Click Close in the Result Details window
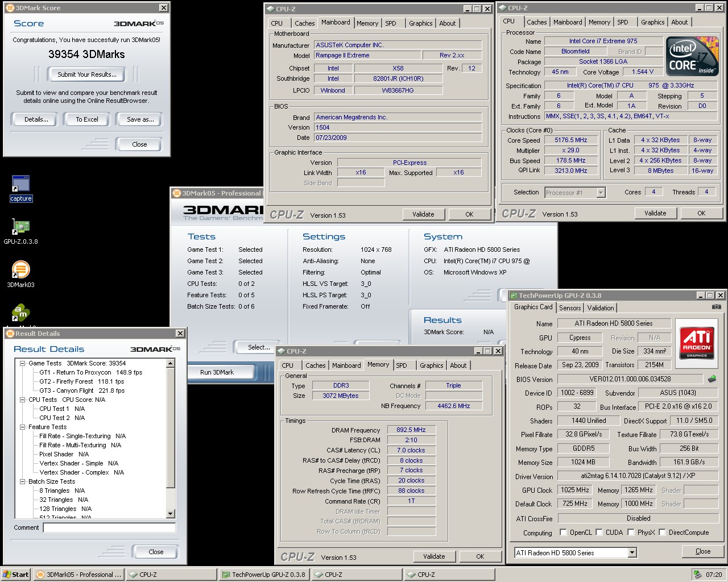 [156, 552]
